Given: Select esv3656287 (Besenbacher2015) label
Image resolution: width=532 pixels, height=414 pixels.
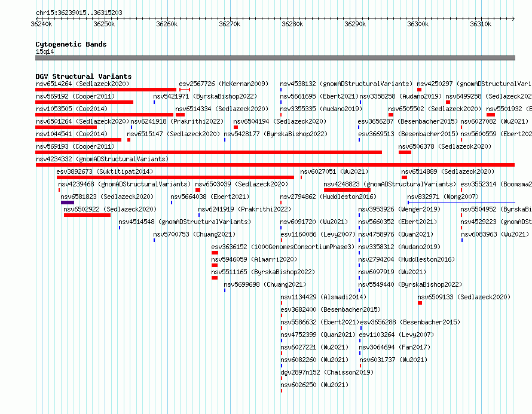Looking at the screenshot, I should 408,121.
